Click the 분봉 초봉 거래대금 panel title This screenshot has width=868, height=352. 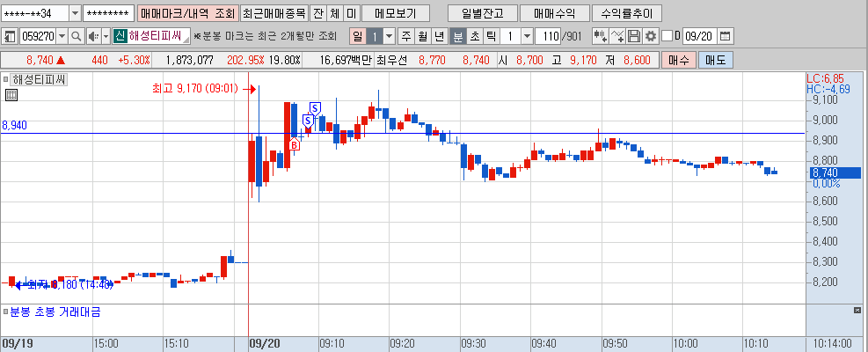click(x=55, y=312)
